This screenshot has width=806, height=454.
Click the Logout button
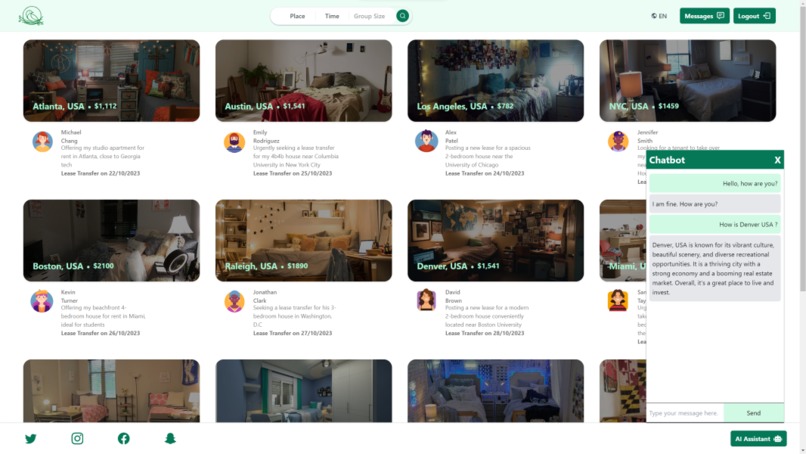754,16
